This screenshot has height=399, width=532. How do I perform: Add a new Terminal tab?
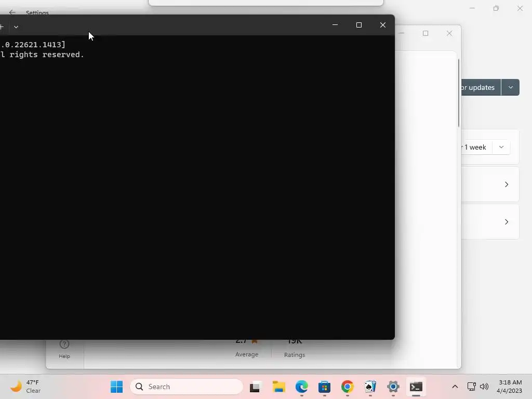point(2,27)
